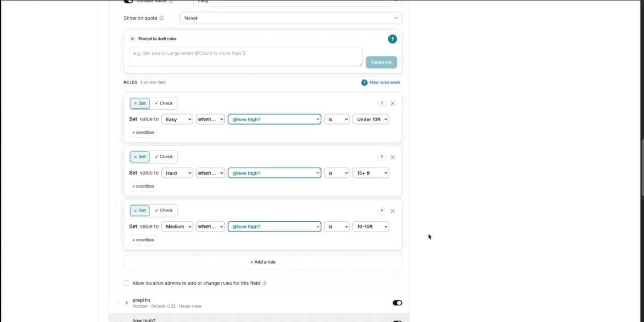This screenshot has width=644, height=322.
Task: Click the help icon on the Medium rule
Action: coord(381,211)
